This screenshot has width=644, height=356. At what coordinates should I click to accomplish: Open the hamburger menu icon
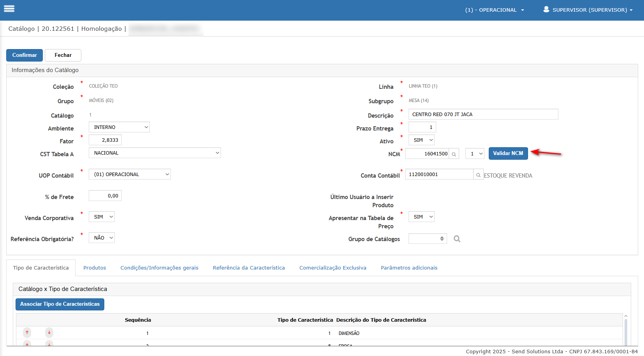point(9,9)
